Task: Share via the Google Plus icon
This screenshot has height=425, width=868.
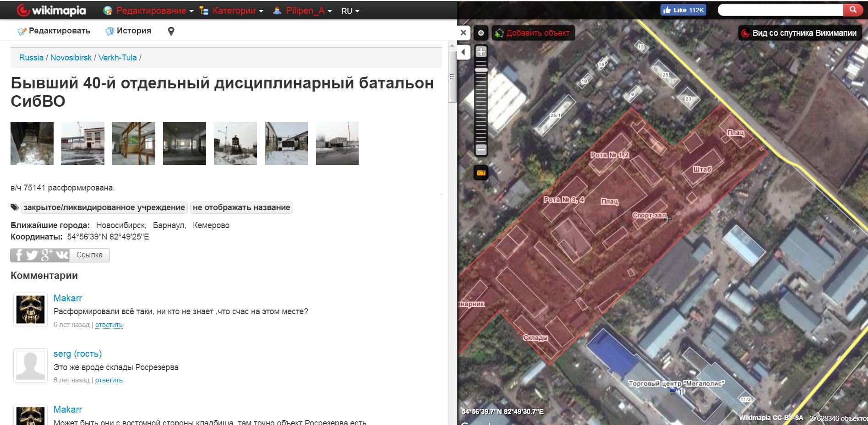Action: tap(47, 255)
